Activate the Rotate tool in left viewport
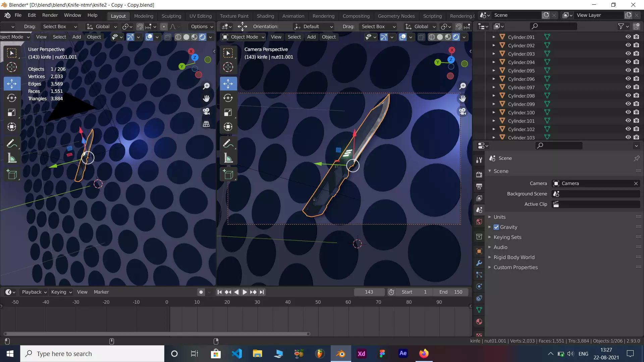This screenshot has height=362, width=644. pos(12,98)
